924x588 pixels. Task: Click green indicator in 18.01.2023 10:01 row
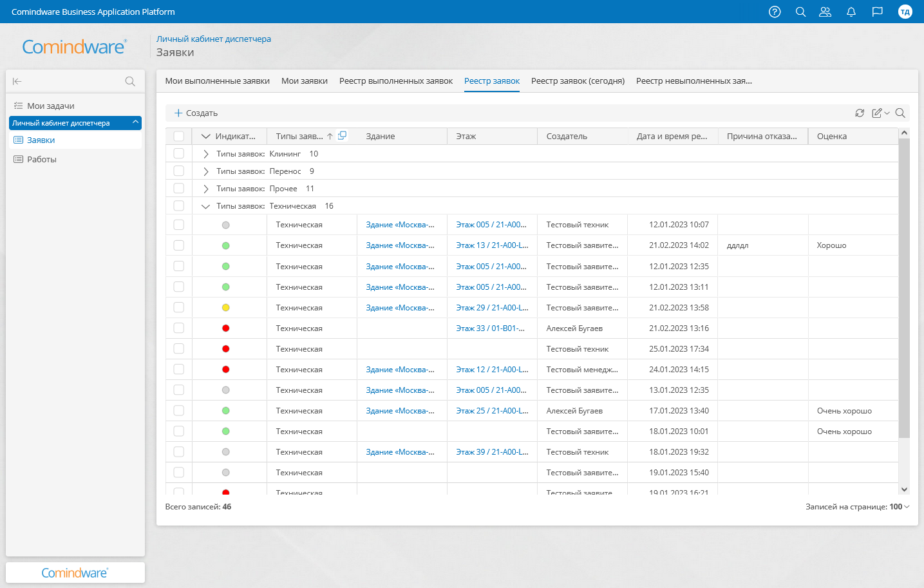point(225,432)
